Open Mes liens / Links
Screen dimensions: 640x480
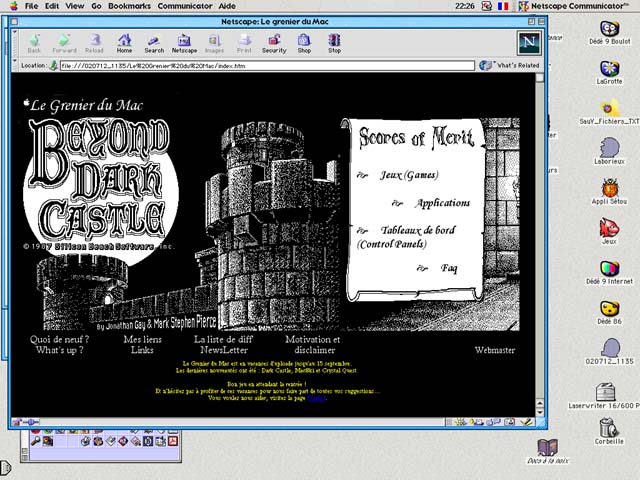142,344
